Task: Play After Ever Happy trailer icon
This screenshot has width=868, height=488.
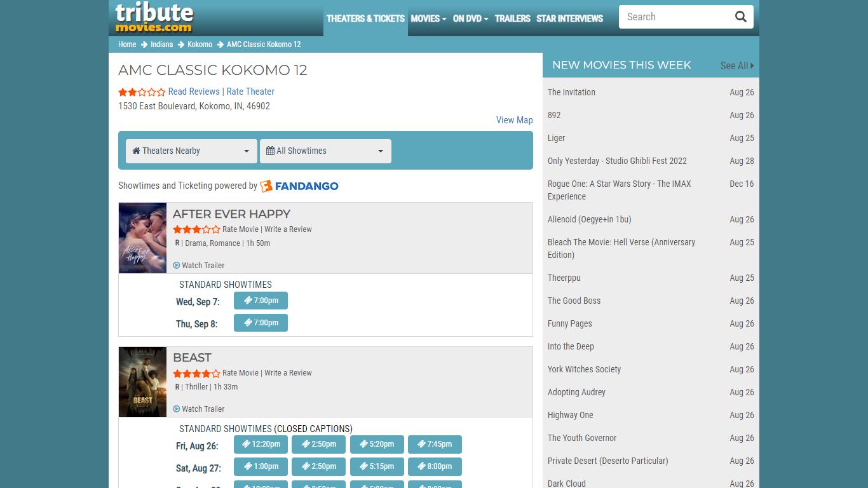Action: 177,266
